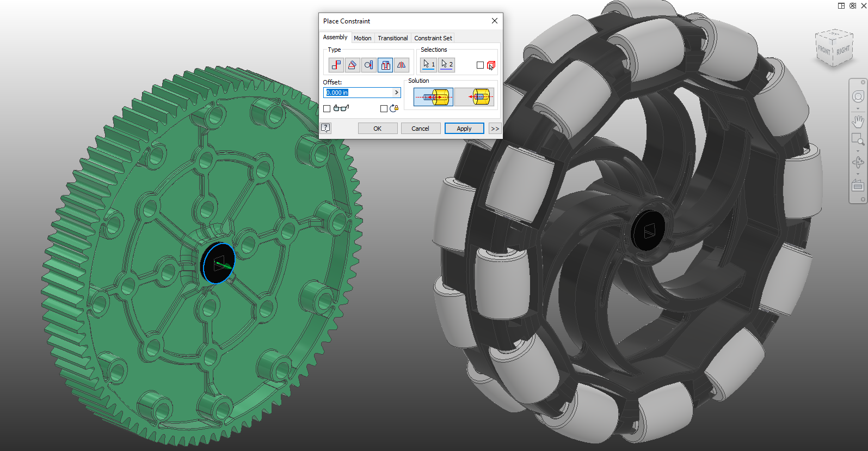Select the Tangent constraint type
This screenshot has height=451, width=868.
368,65
